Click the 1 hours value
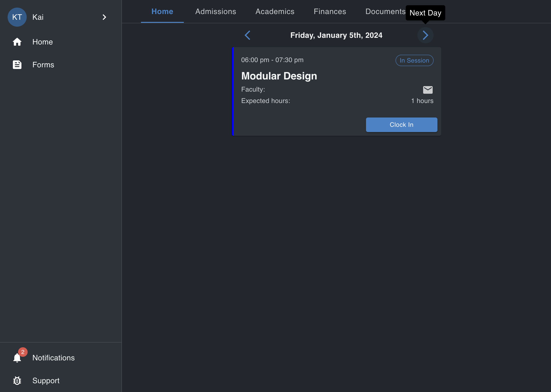Viewport: 551px width, 392px height. pos(422,101)
